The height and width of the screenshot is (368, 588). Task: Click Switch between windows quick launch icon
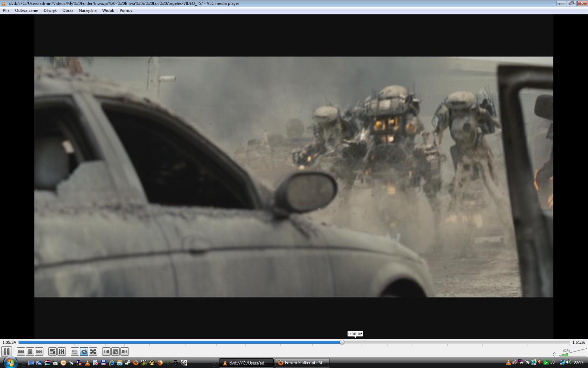(39, 363)
